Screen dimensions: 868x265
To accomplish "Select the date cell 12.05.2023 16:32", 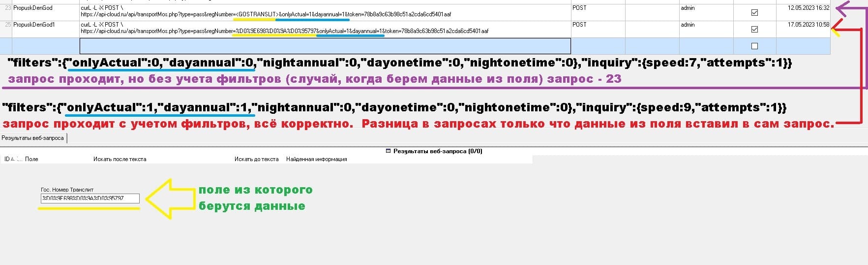I will 803,13.
